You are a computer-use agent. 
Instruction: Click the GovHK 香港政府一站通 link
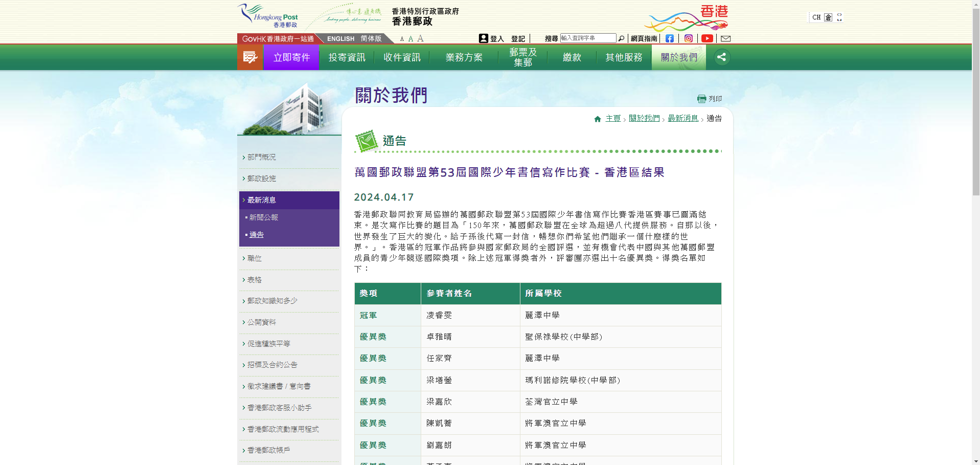click(x=278, y=39)
